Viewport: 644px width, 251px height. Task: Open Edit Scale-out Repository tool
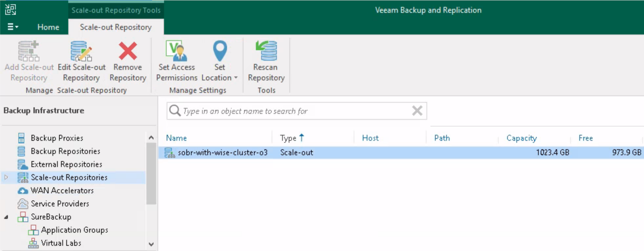81,61
